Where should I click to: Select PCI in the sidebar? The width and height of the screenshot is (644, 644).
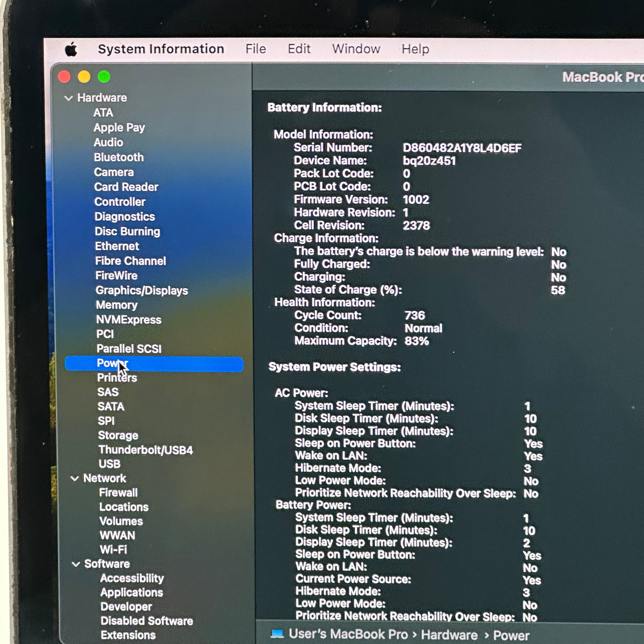(105, 334)
